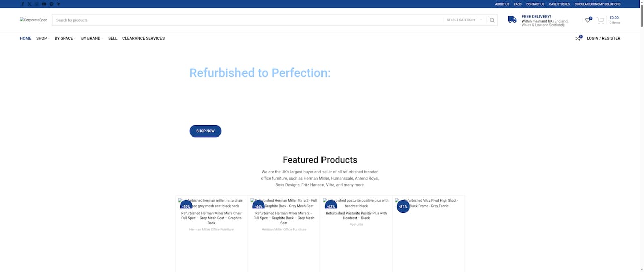
Task: Click the Posturite brand link
Action: point(356,224)
